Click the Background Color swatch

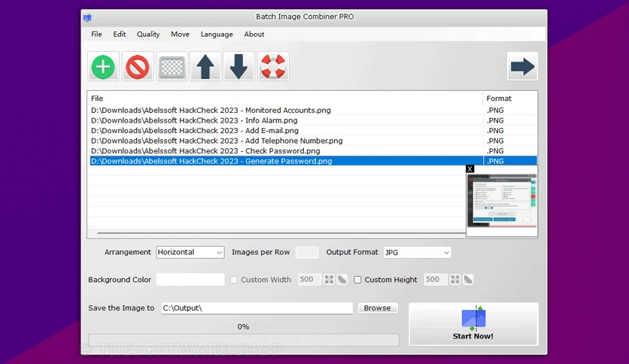pyautogui.click(x=190, y=280)
